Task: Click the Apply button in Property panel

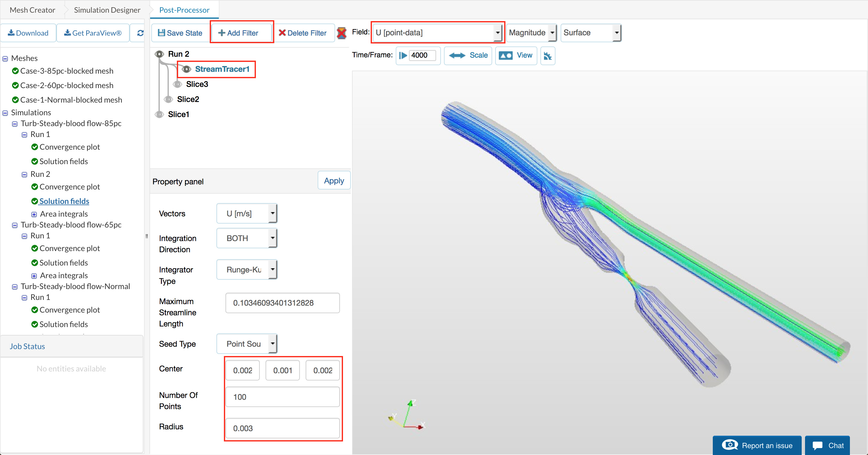Action: coord(334,181)
